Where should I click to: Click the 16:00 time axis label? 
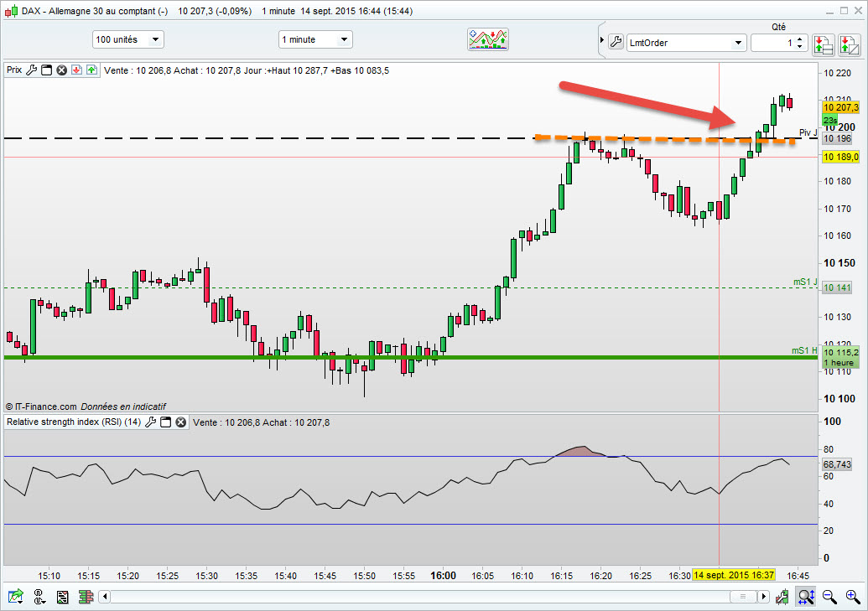pos(444,576)
